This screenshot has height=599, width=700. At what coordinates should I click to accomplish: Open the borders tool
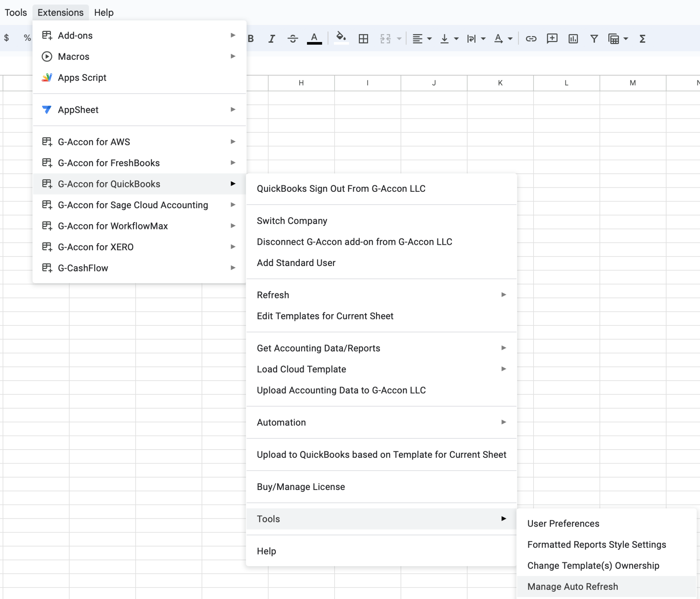pyautogui.click(x=363, y=39)
